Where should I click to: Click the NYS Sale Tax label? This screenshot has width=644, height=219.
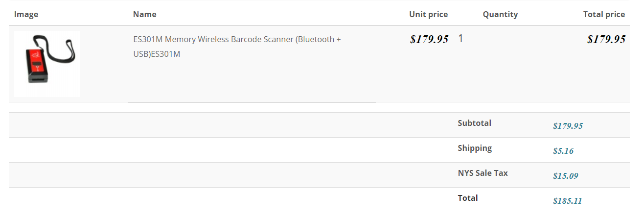coord(483,173)
